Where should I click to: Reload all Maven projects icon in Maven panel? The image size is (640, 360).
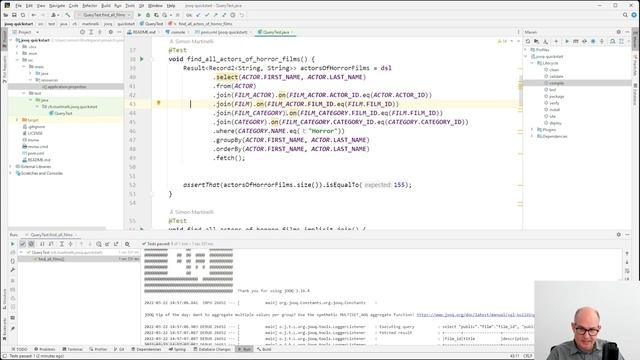528,41
